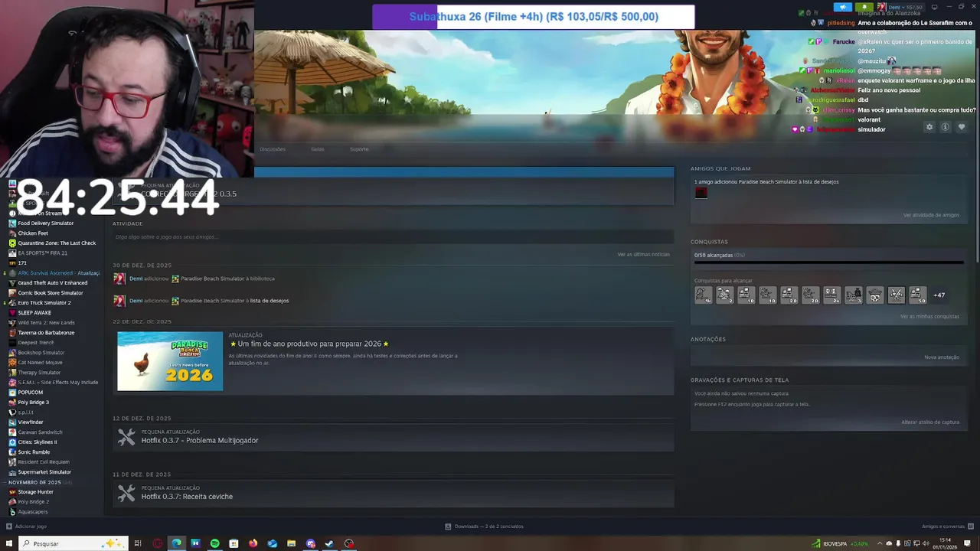Select Deepest Trench in library

click(36, 343)
